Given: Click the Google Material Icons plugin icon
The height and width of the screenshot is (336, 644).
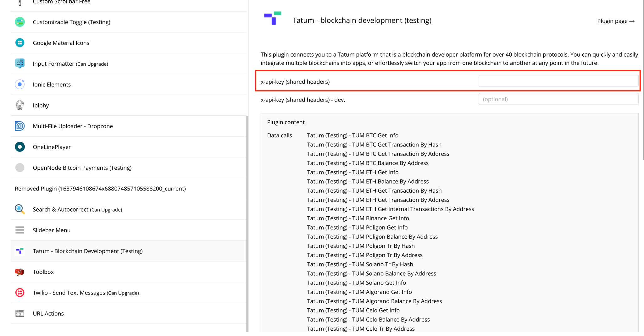Looking at the screenshot, I should click(20, 43).
